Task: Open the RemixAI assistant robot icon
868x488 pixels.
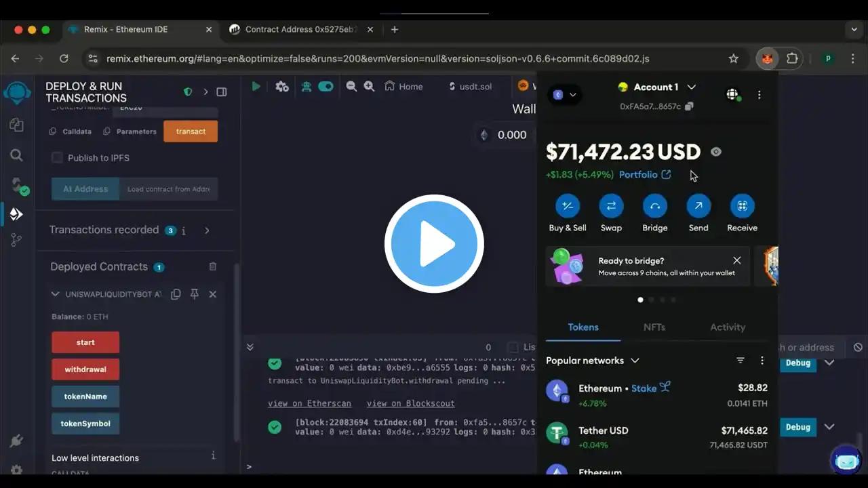Action: pos(846,460)
